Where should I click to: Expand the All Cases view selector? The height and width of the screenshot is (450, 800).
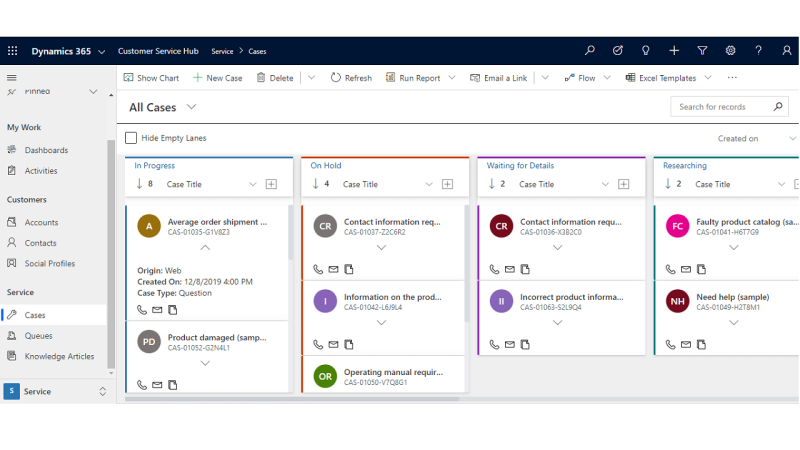point(191,107)
